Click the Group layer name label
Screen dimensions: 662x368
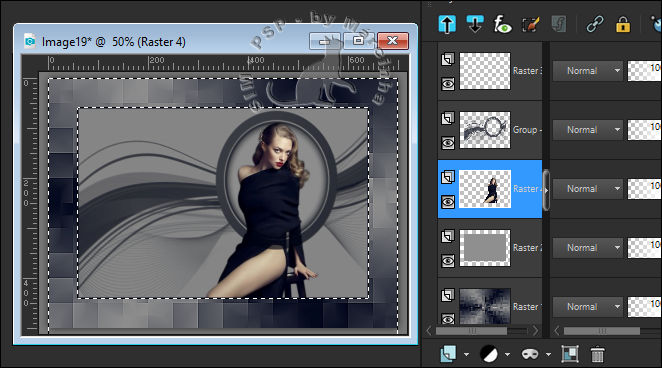point(527,130)
